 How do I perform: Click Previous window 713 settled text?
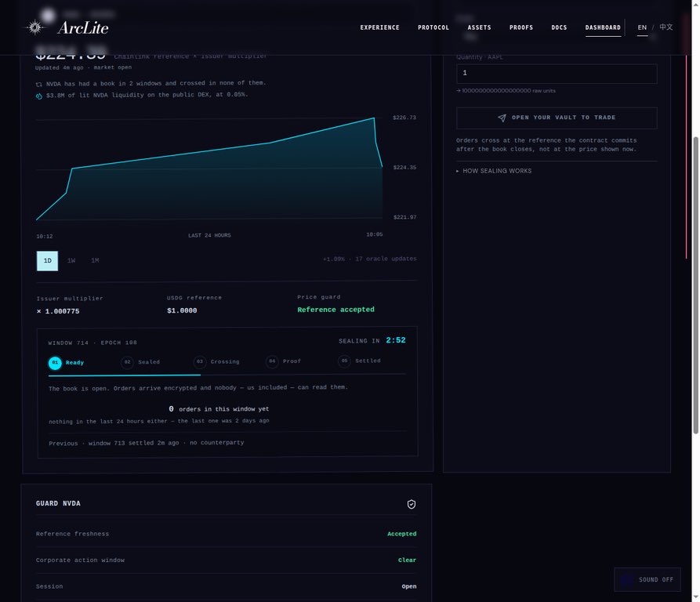(147, 443)
